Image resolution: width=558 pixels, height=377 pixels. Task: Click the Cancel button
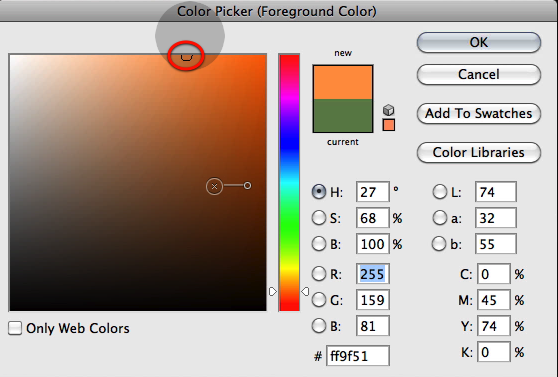[479, 74]
